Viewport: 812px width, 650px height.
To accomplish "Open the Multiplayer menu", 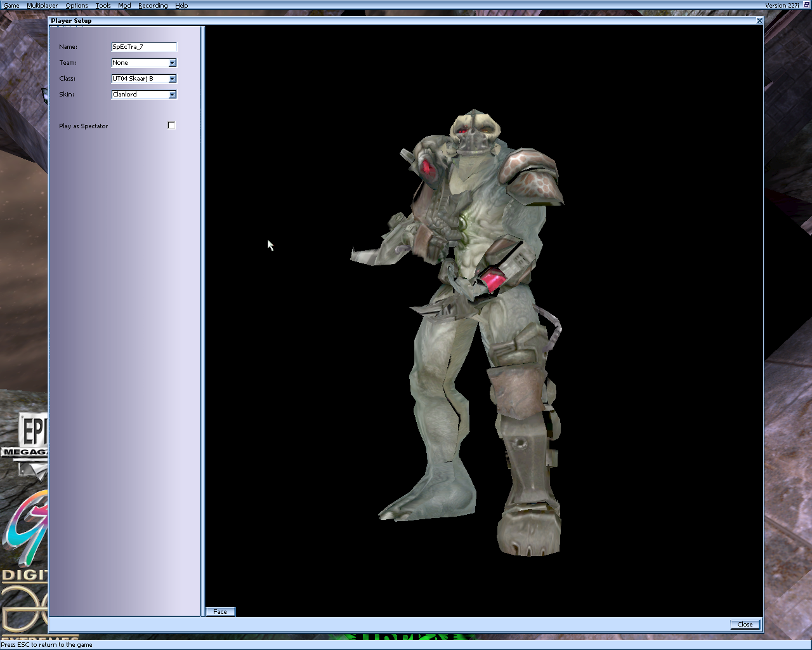I will (42, 5).
